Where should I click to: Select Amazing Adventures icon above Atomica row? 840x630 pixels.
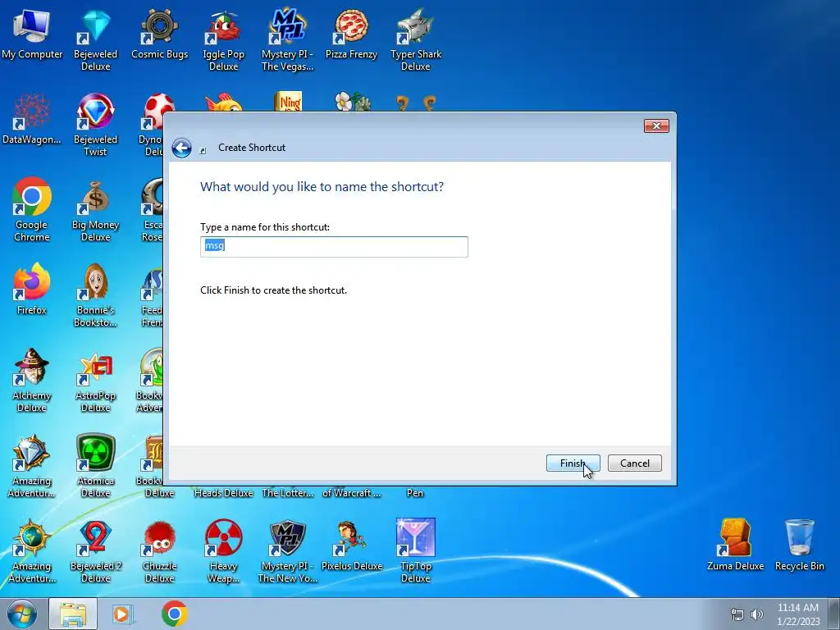(32, 466)
